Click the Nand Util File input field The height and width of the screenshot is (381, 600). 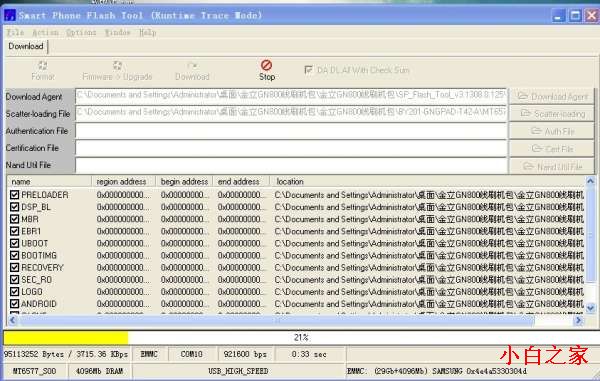tap(291, 165)
